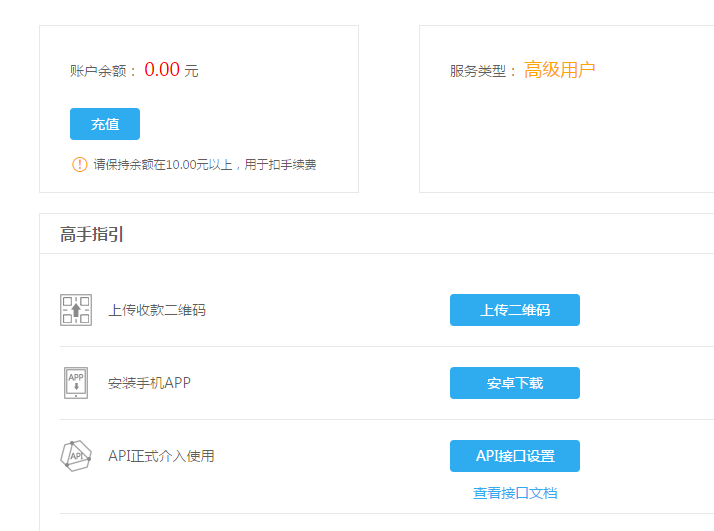
Task: Open the 查看接口文档 link
Action: pyautogui.click(x=515, y=493)
